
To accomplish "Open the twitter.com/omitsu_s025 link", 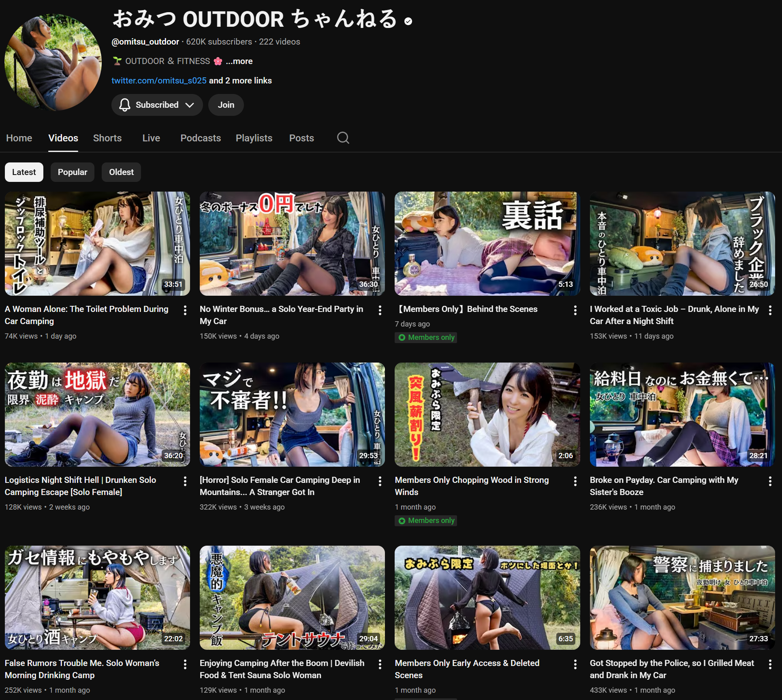I will coord(159,81).
